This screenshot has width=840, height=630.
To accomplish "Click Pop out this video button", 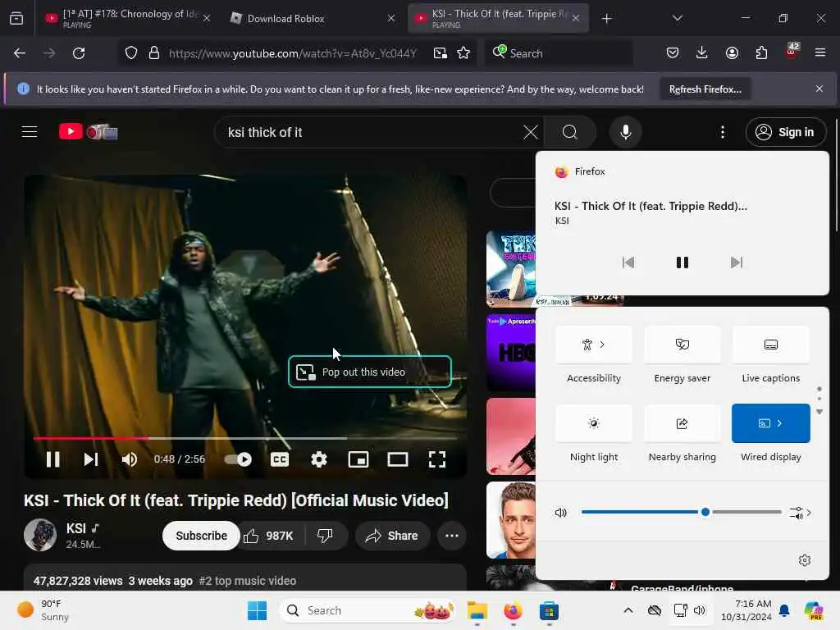I will click(x=370, y=372).
